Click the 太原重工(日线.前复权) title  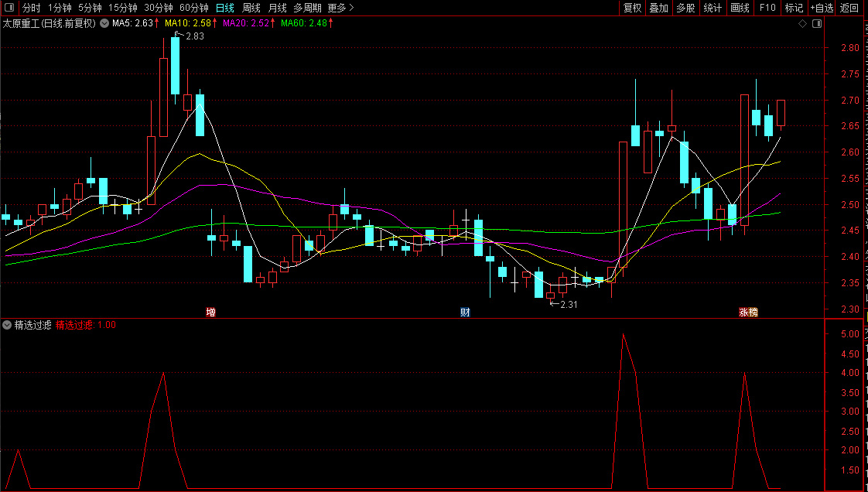pos(50,23)
